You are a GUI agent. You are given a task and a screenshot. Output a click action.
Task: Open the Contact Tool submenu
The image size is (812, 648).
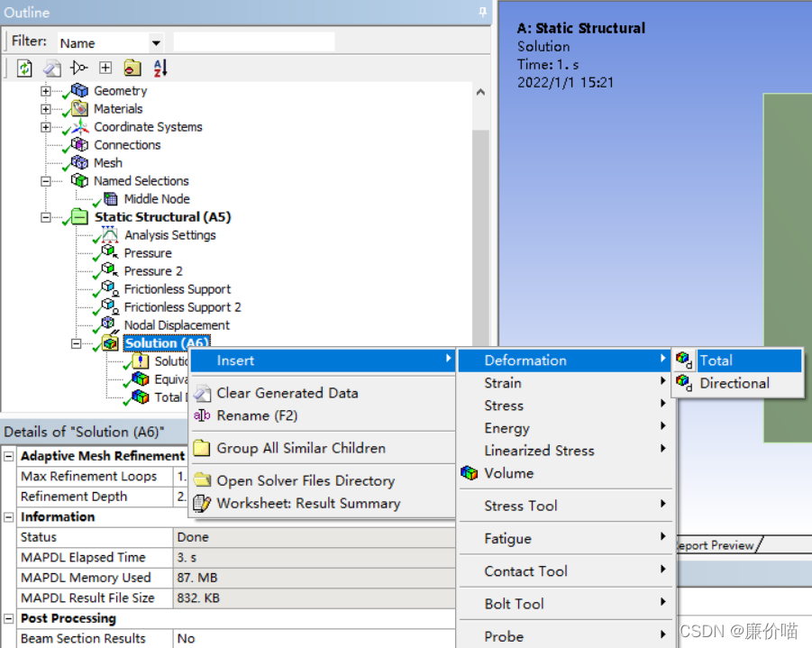(x=565, y=571)
